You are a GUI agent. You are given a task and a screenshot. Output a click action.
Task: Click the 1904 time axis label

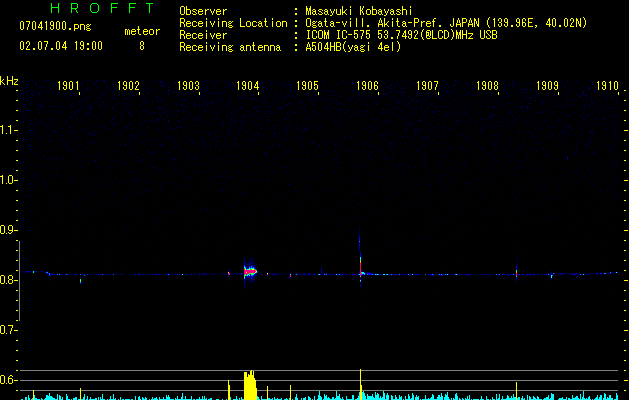click(248, 86)
